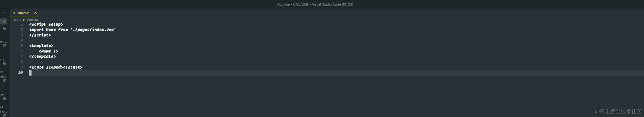Open the manage gear beside the 'nat...' entry
The height and width of the screenshot is (117, 644).
pyautogui.click(x=5, y=46)
